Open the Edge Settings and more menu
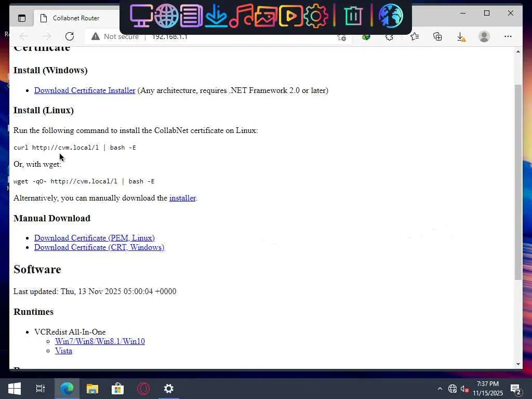Viewport: 532px width, 399px height. [x=508, y=36]
